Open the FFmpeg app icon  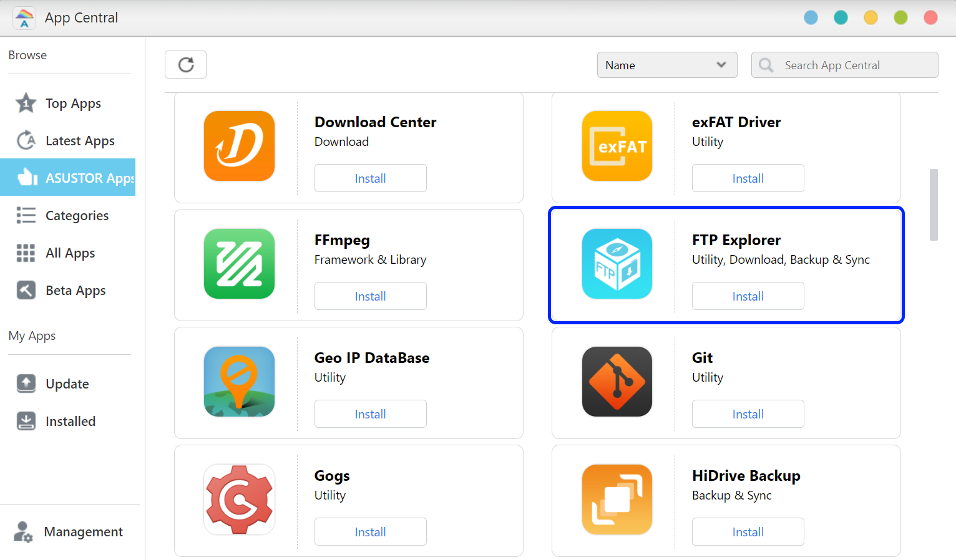(x=239, y=264)
